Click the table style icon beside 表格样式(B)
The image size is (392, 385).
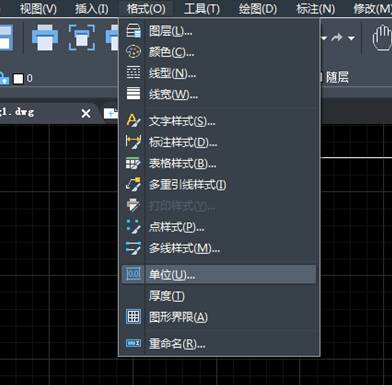tap(133, 163)
